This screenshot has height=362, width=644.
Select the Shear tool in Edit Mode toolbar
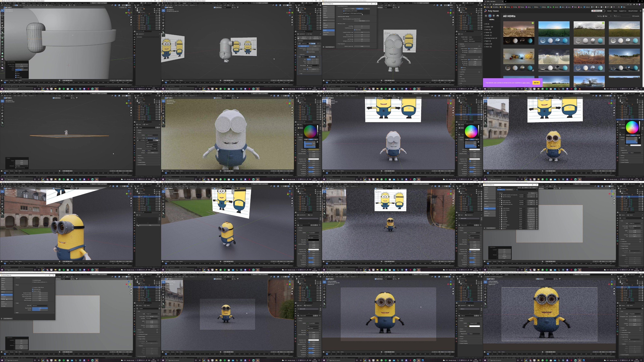pyautogui.click(x=2, y=68)
